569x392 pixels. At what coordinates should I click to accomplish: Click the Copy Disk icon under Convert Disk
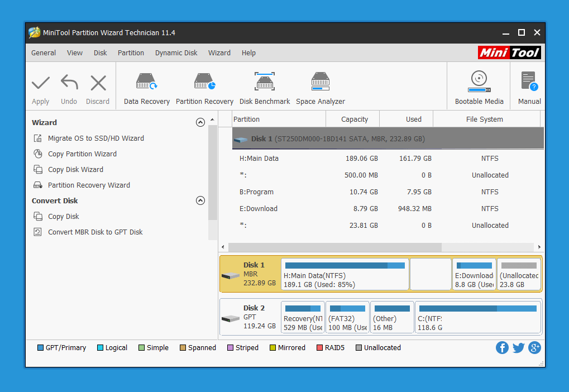tap(38, 216)
